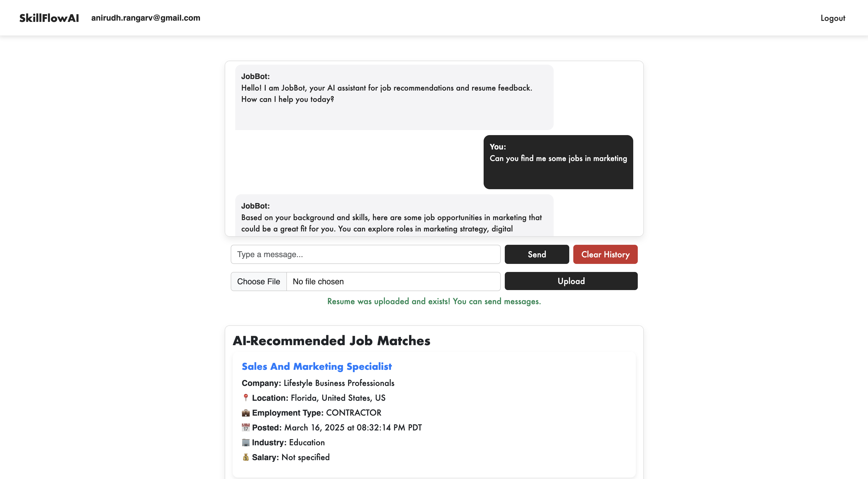
Task: Click the building industry icon
Action: [246, 442]
